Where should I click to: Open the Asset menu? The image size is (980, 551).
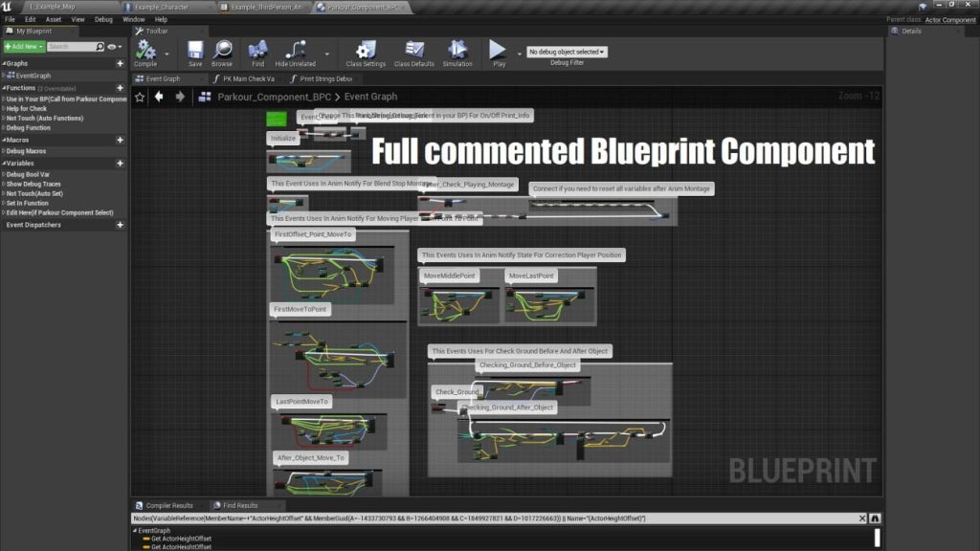click(x=54, y=19)
